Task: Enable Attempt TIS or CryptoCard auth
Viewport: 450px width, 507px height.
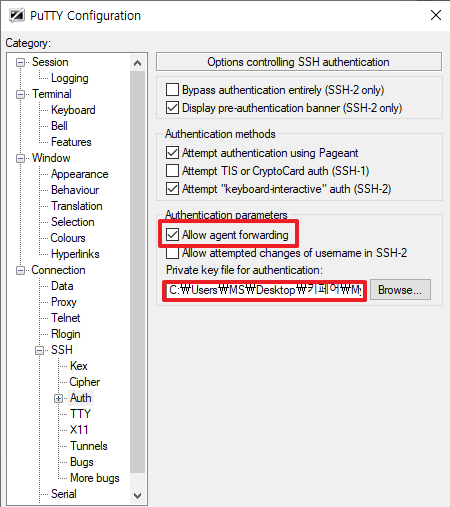Action: 172,171
